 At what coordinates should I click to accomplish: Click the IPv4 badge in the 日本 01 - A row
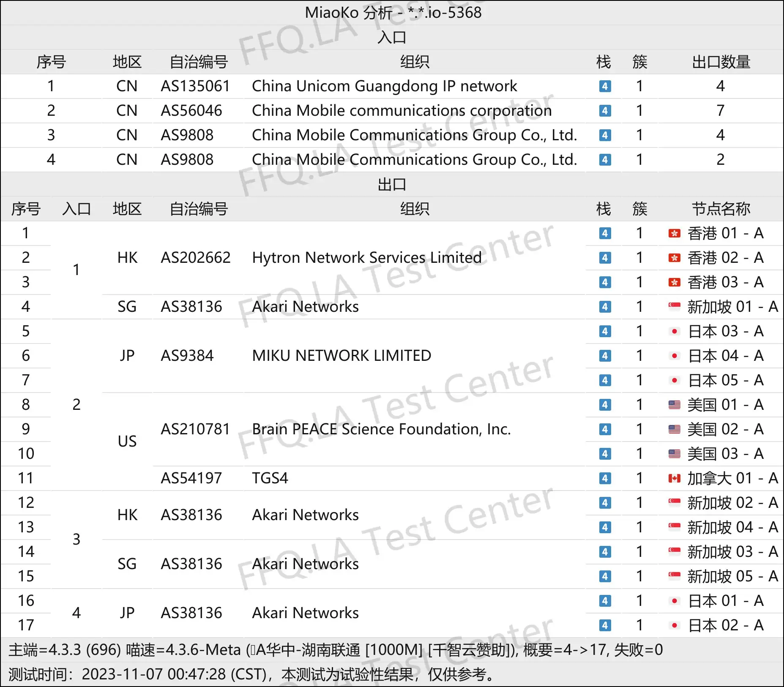(605, 601)
